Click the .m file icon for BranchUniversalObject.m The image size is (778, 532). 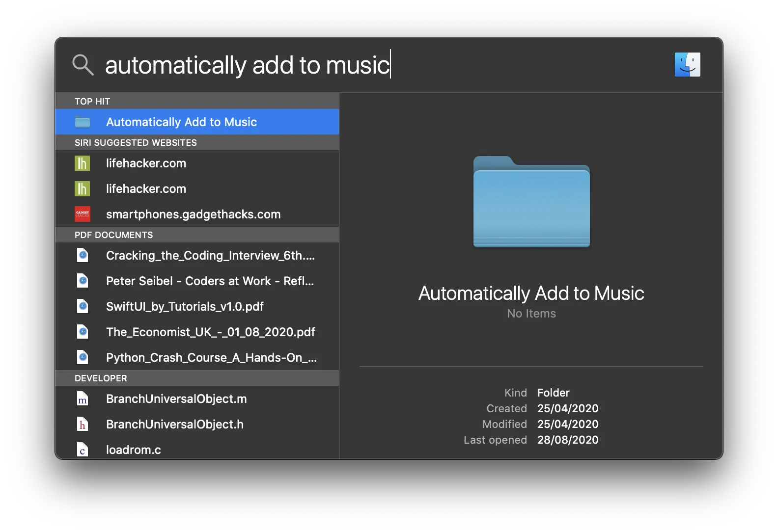(x=83, y=399)
